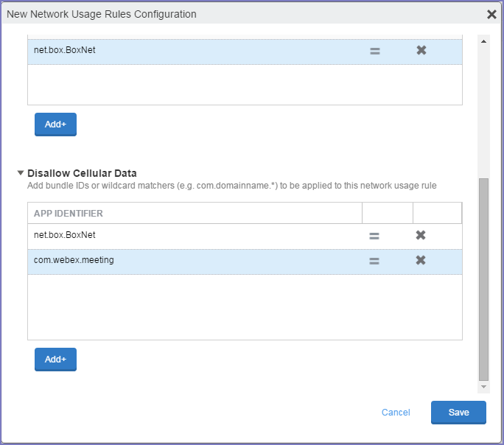Viewport: 504px width, 445px height.
Task: Click the vertical scrollbar thumb
Action: point(483,279)
